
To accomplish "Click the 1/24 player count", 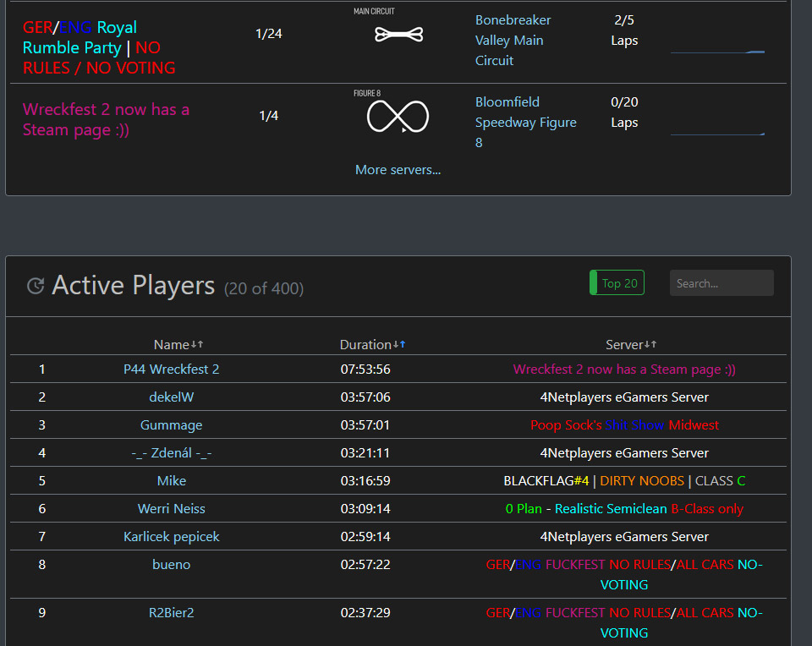I will pyautogui.click(x=269, y=34).
